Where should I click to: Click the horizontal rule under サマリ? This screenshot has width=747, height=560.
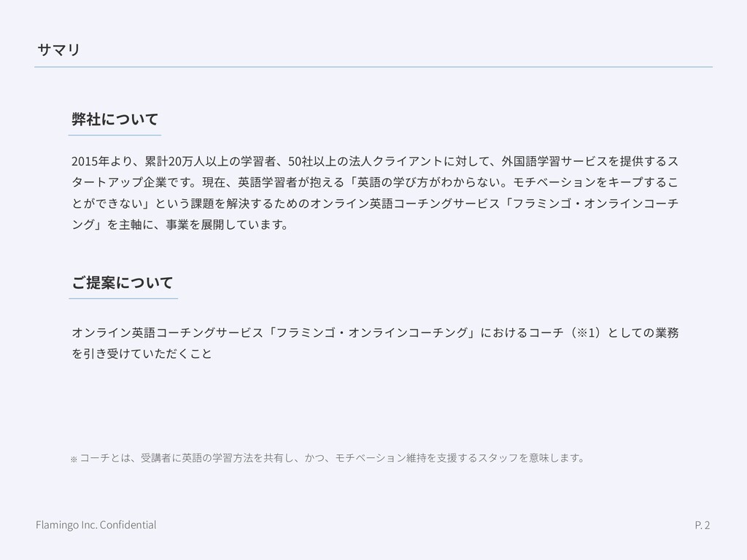click(373, 67)
